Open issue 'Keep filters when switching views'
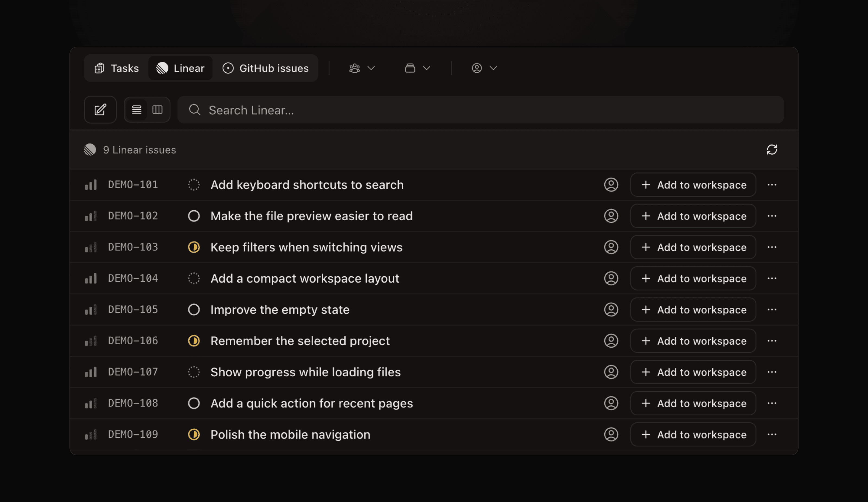Image resolution: width=868 pixels, height=502 pixels. (306, 247)
